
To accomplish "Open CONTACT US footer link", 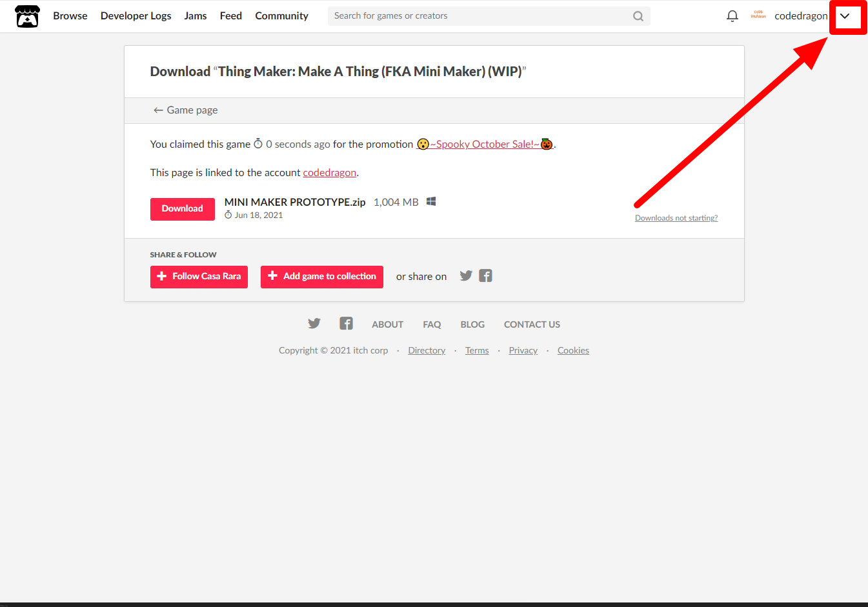I will [532, 324].
